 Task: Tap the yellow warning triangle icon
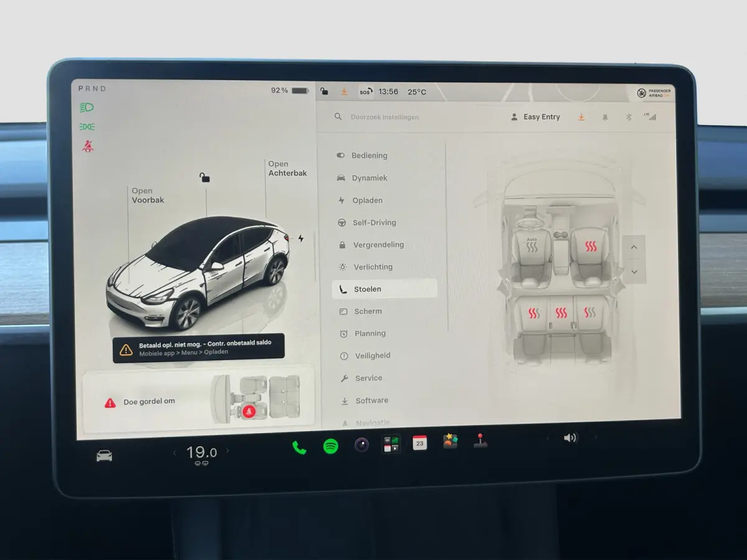pyautogui.click(x=126, y=350)
